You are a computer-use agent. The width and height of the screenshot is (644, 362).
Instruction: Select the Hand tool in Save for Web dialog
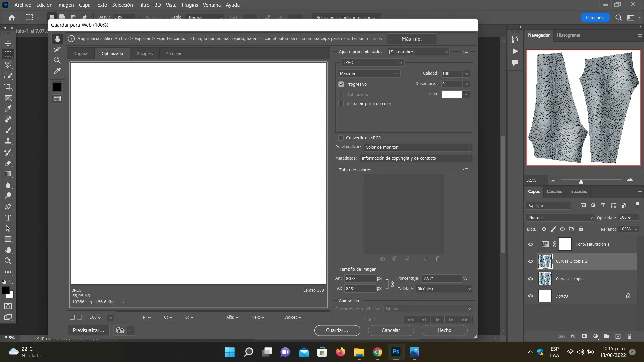(57, 39)
